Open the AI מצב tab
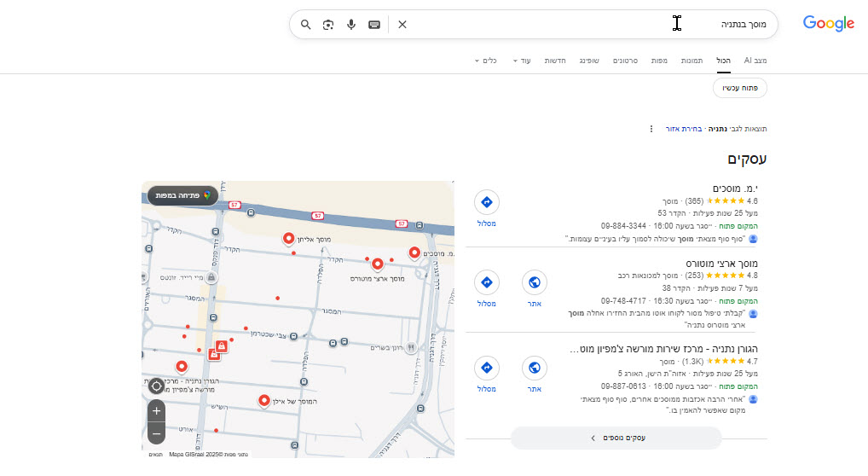Viewport: 868px width, 476px height. click(x=755, y=61)
